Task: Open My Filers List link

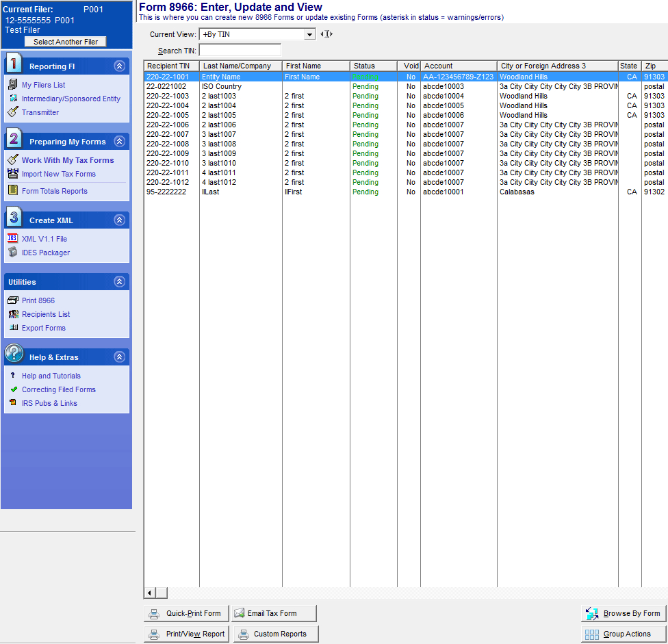Action: click(43, 85)
